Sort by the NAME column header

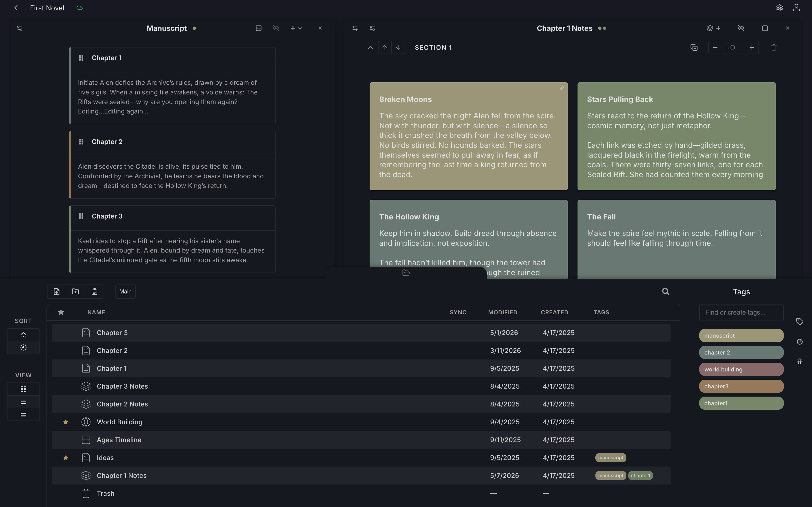(96, 312)
